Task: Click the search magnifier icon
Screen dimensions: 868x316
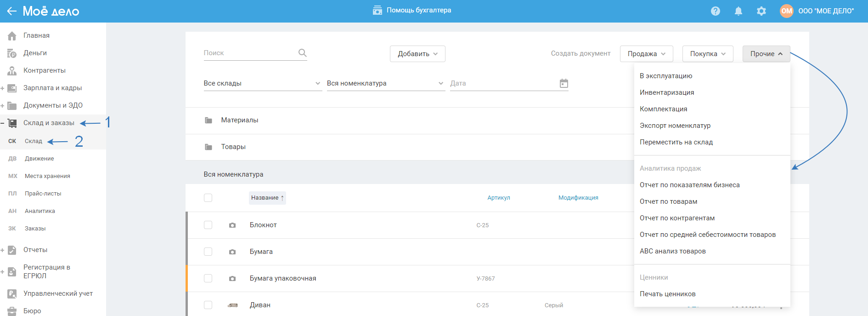Action: 302,53
